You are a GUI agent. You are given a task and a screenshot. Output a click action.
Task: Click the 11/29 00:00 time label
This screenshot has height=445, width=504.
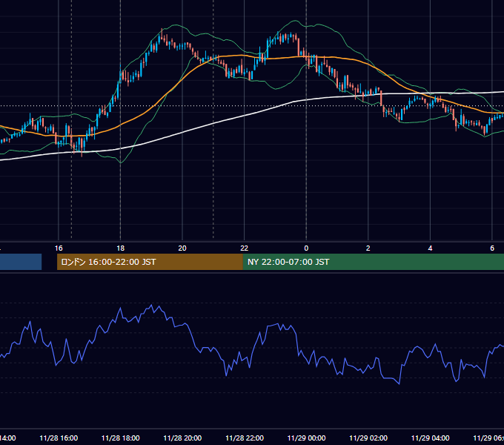point(306,438)
